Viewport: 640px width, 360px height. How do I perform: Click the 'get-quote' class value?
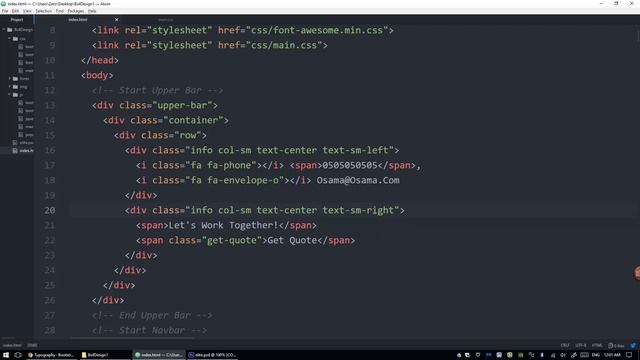coord(232,240)
